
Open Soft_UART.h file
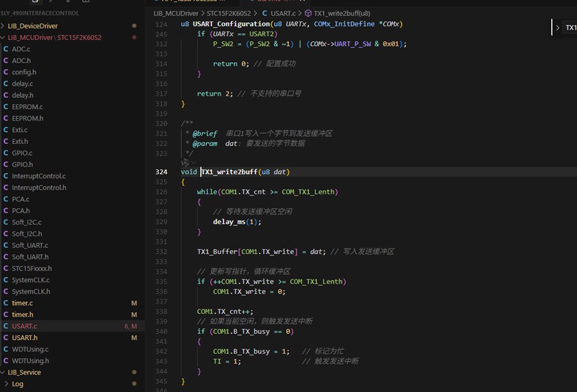click(30, 257)
